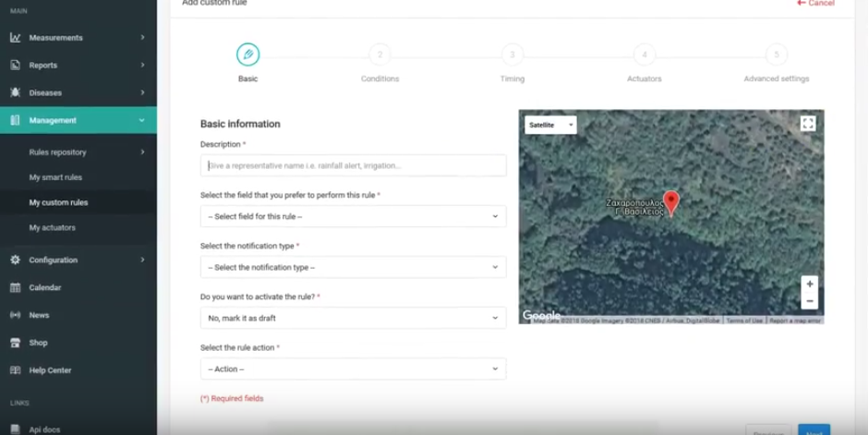Zoom out the map with minus button
Screen dimensions: 868x435
point(809,301)
